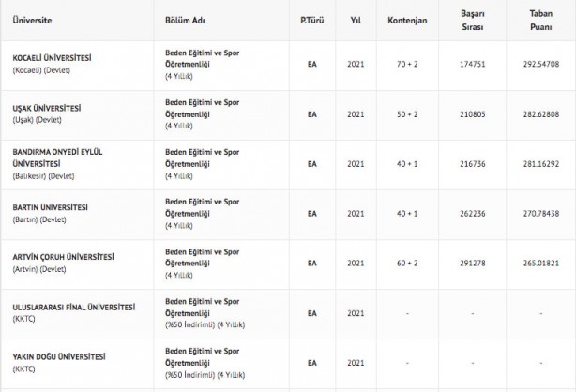
Task: Open the Uşak Üniversitesi link
Action: click(x=47, y=108)
